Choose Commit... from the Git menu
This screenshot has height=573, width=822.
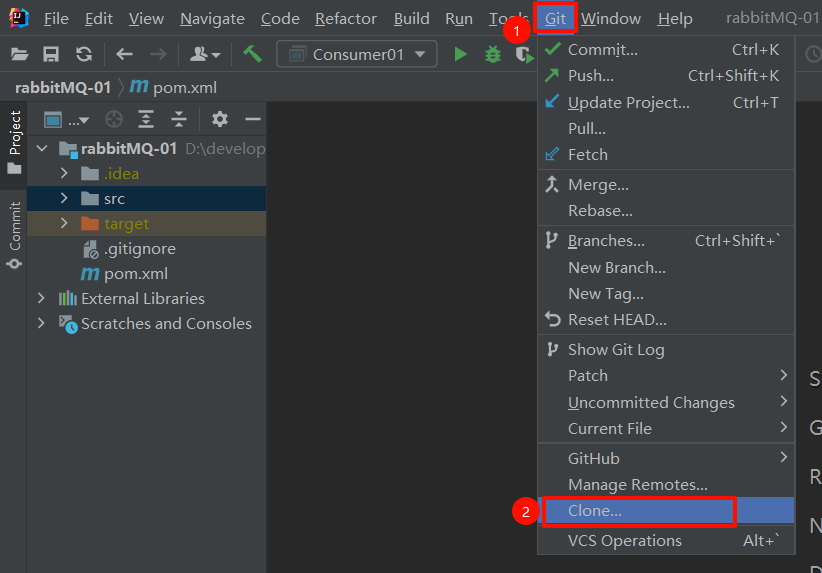(666, 50)
